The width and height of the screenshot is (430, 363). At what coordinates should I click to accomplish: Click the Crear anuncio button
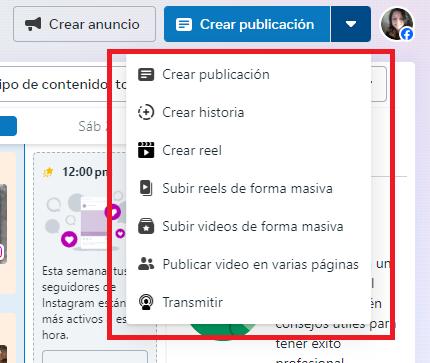pos(84,24)
